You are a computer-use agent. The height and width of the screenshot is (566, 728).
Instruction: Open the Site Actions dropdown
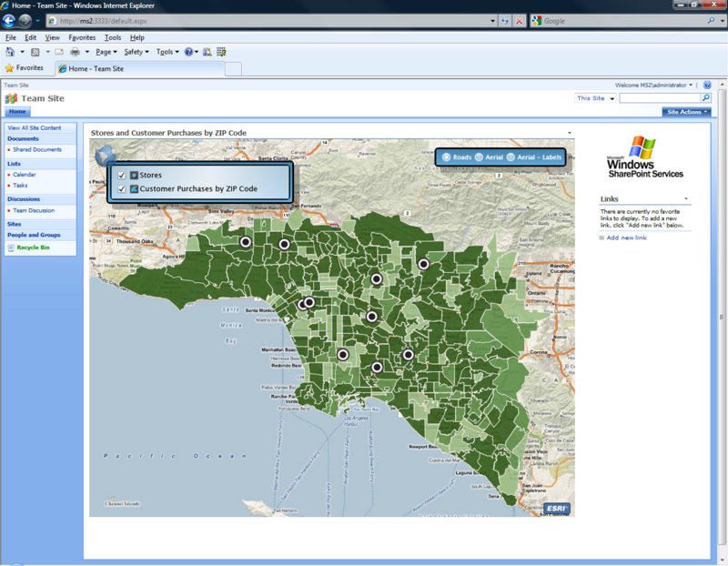[x=687, y=112]
